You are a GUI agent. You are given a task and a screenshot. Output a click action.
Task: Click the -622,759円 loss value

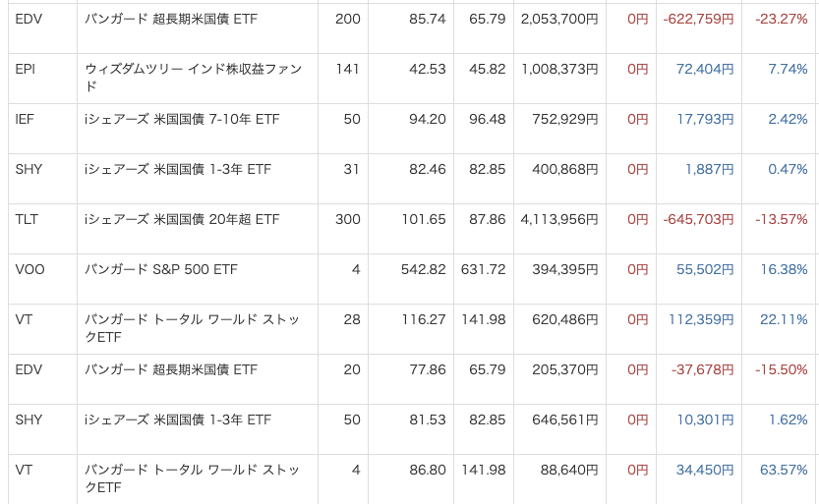[x=698, y=19]
